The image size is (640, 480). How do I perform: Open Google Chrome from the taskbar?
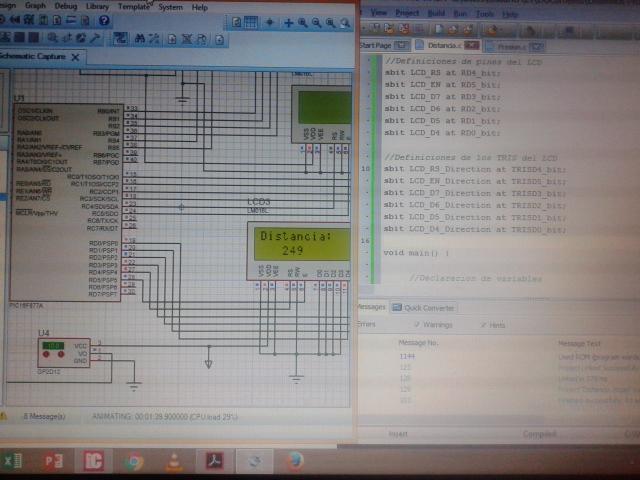133,462
